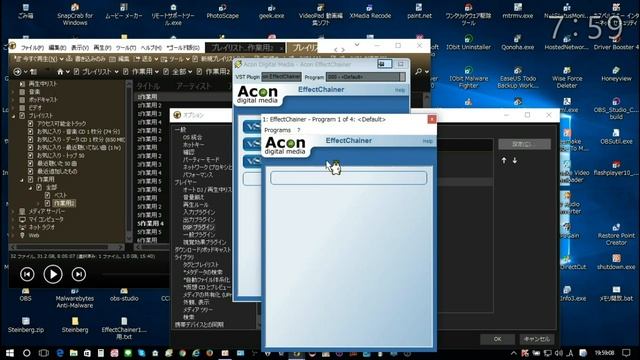Click back navigation circle arrow in MediaMonkey
Viewport: 640px width, 360px height.
[17, 72]
